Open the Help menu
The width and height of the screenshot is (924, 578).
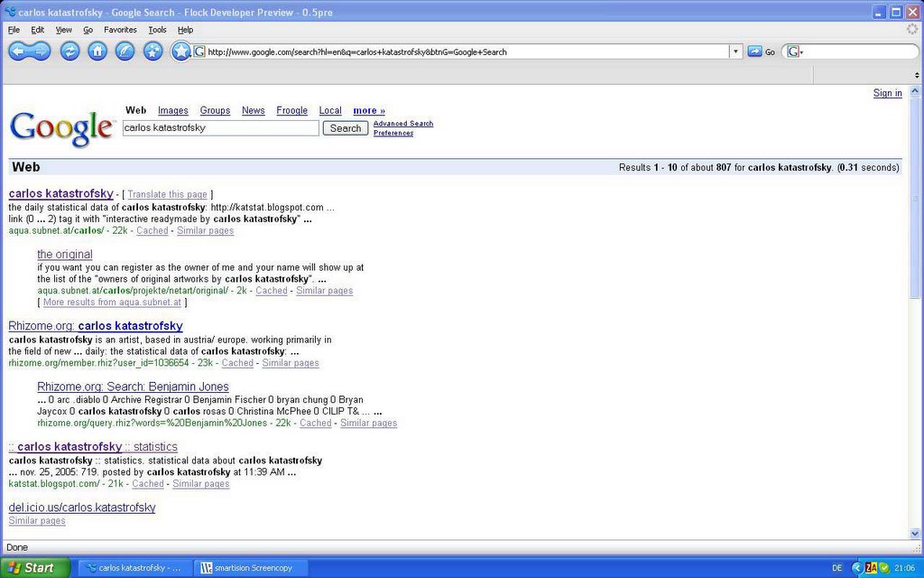click(x=186, y=30)
